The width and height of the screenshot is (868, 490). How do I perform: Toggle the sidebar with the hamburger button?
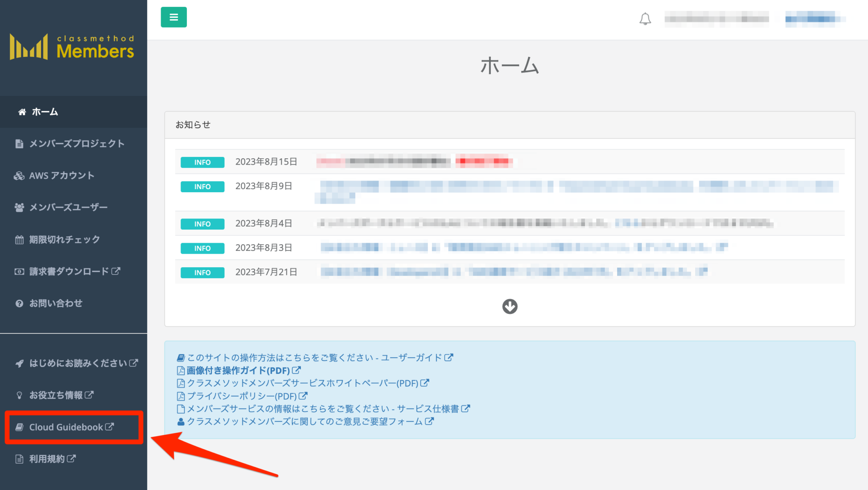173,17
